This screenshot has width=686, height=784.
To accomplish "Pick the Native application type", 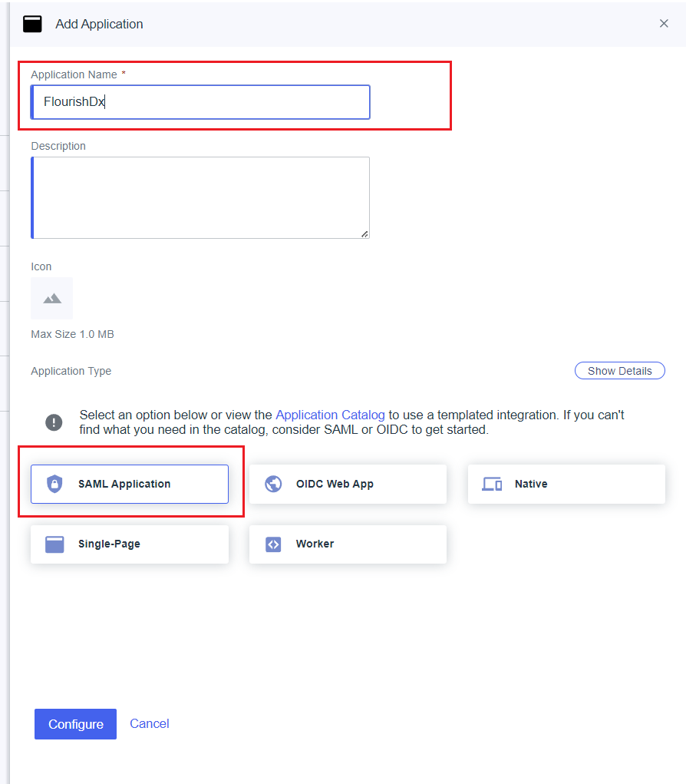I will tap(566, 484).
